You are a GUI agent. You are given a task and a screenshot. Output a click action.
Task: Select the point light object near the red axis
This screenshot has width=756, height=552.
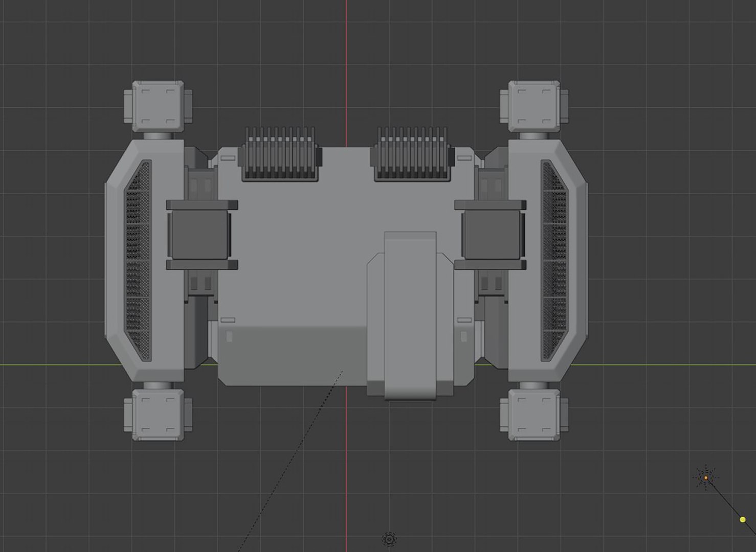click(390, 539)
